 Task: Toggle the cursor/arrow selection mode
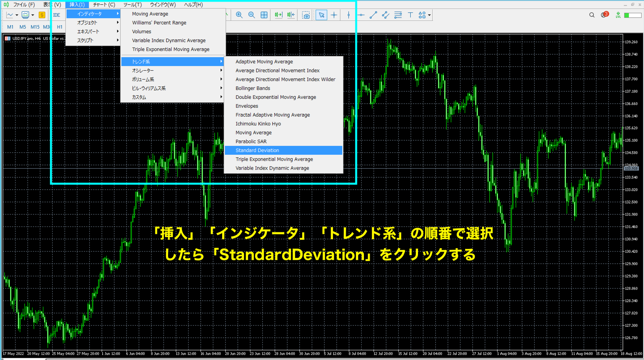tap(321, 15)
